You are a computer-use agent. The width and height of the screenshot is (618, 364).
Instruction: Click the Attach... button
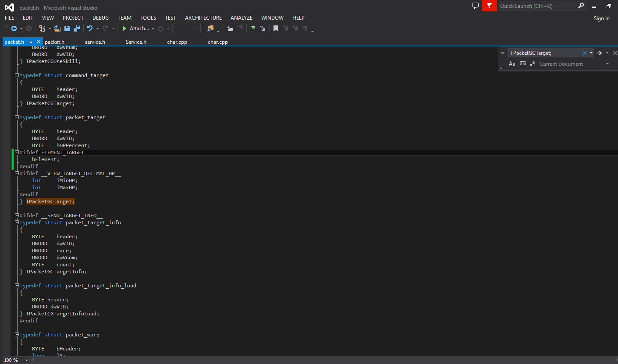click(135, 28)
